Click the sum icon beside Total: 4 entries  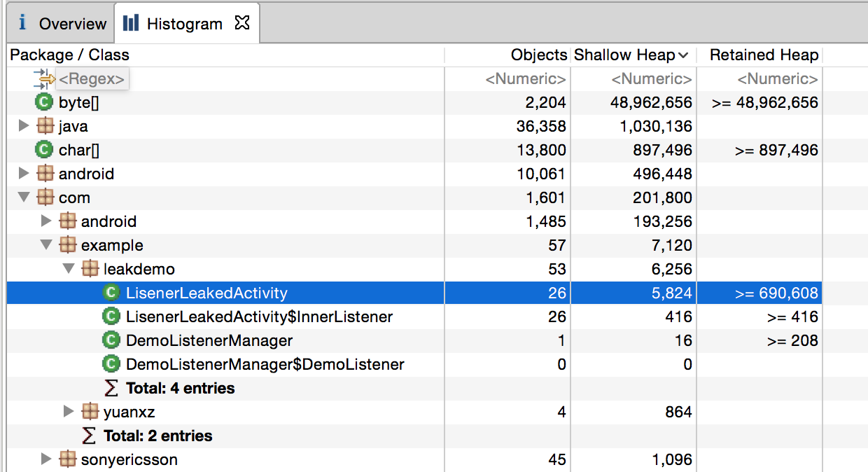(111, 388)
